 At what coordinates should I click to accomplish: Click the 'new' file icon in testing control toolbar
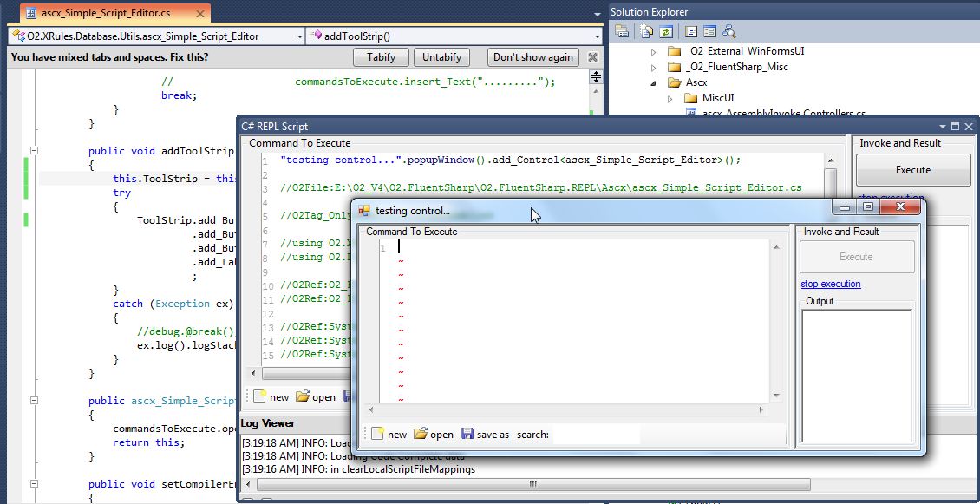pyautogui.click(x=377, y=434)
